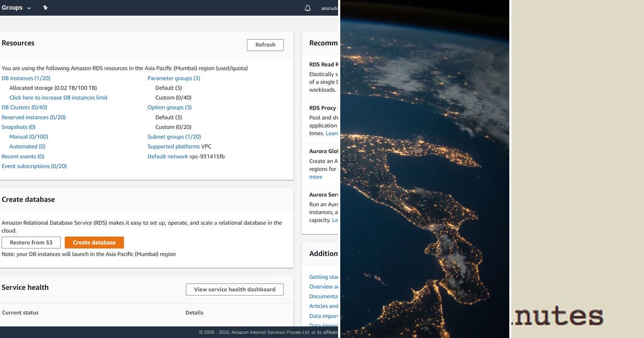This screenshot has height=338, width=644.
Task: Click the pin favorites icon
Action: [x=45, y=8]
